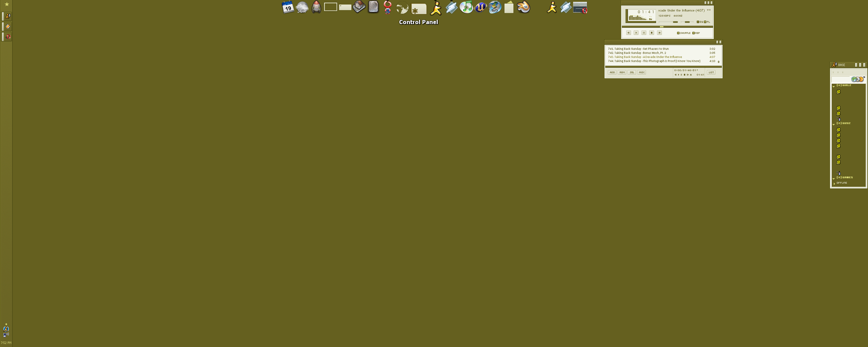The image size is (868, 347).
Task: Adjust the Winamp balance slider
Action: click(687, 22)
